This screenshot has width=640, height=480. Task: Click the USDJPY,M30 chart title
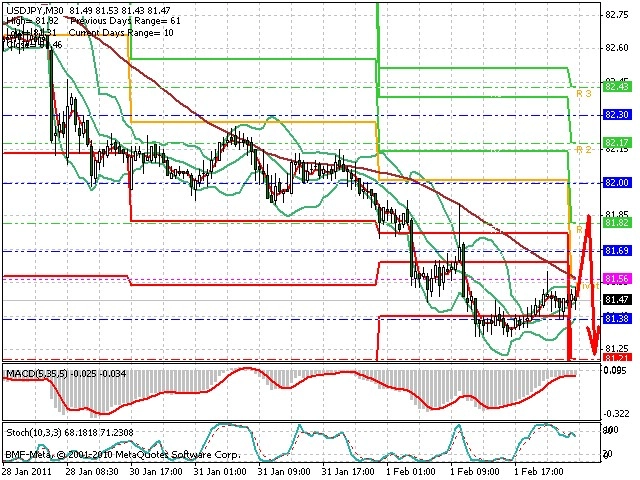click(x=35, y=10)
